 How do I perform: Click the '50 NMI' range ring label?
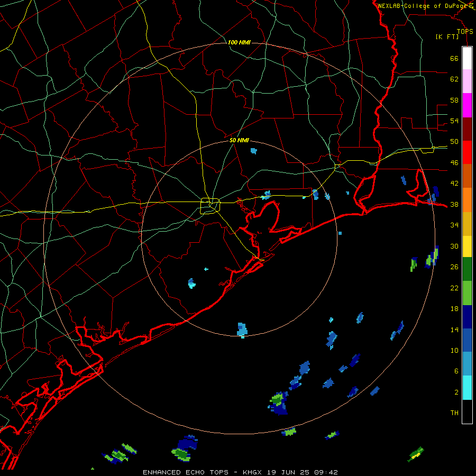pyautogui.click(x=239, y=140)
